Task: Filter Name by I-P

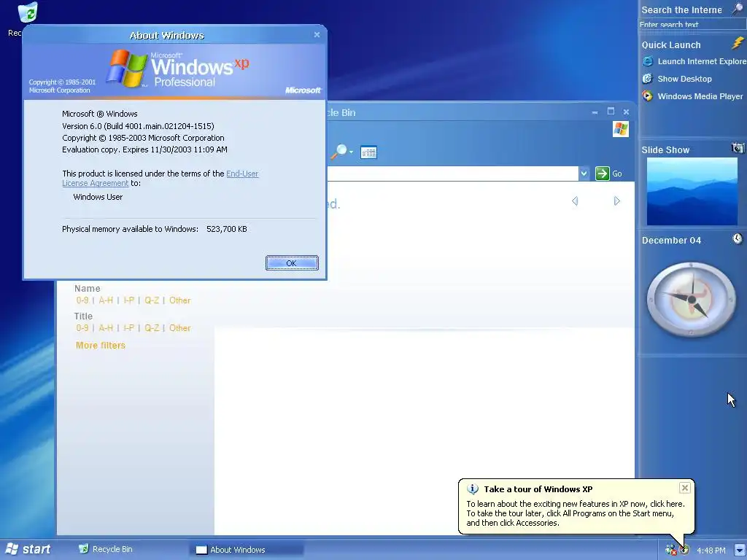Action: pos(128,300)
